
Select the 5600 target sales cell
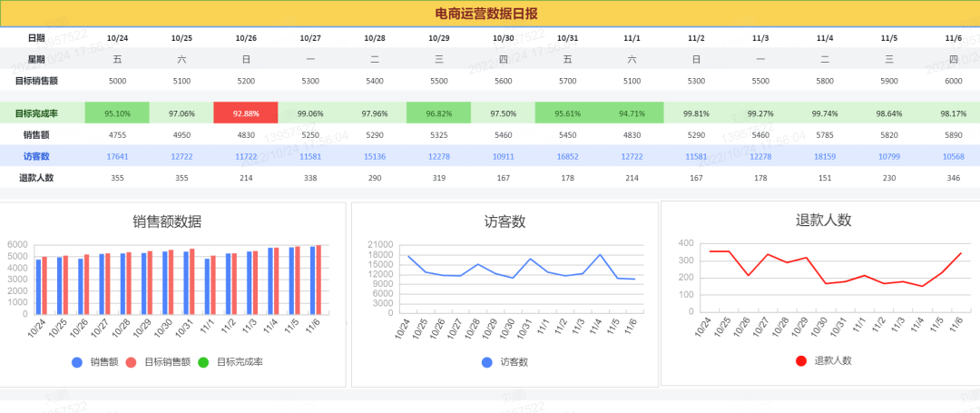tap(503, 81)
